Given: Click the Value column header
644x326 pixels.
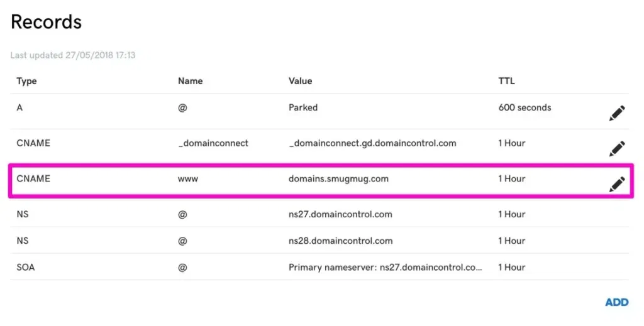Looking at the screenshot, I should click(300, 81).
